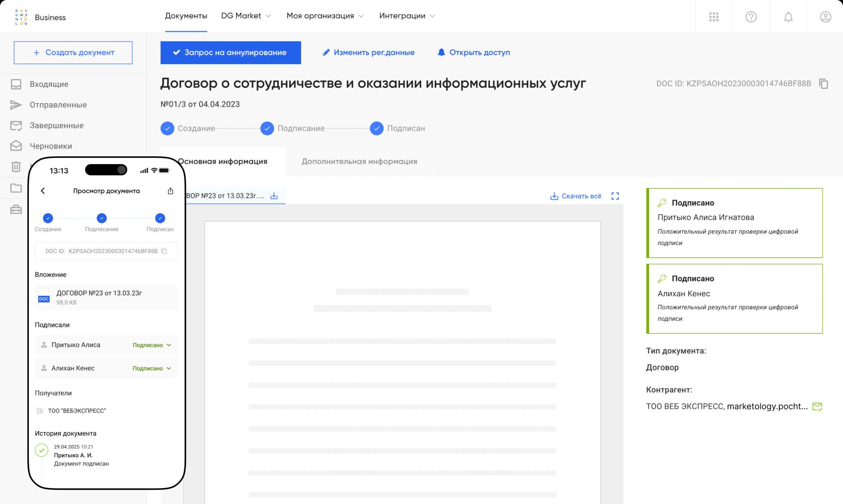Screen dimensions: 843x504
Task: Click Создать документ button
Action: point(73,52)
